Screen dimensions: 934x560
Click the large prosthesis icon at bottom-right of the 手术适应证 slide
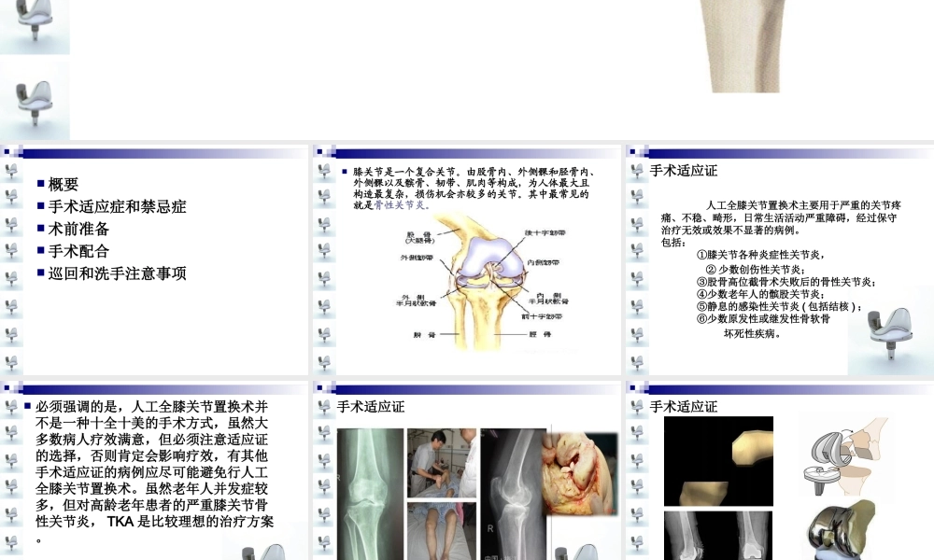pyautogui.click(x=887, y=331)
